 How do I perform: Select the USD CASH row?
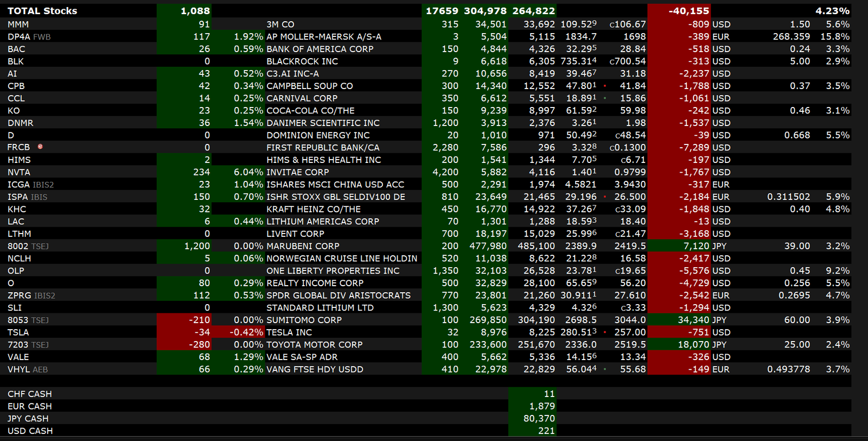click(30, 431)
